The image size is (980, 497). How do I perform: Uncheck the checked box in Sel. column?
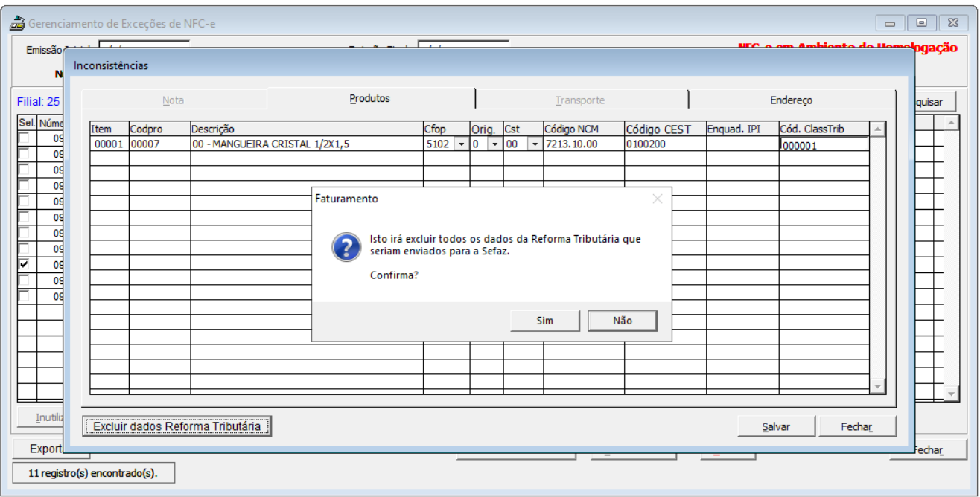click(x=24, y=264)
